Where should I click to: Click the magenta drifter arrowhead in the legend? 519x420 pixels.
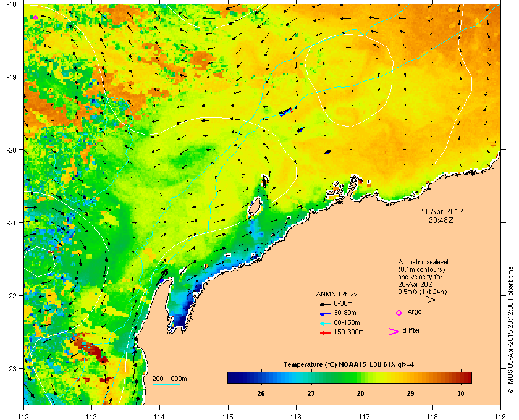pos(394,332)
